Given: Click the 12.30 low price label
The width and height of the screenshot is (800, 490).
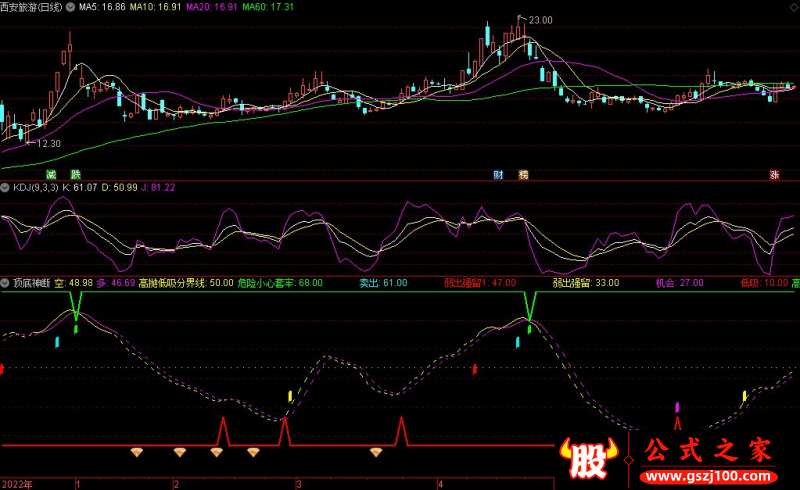Looking at the screenshot, I should (48, 144).
